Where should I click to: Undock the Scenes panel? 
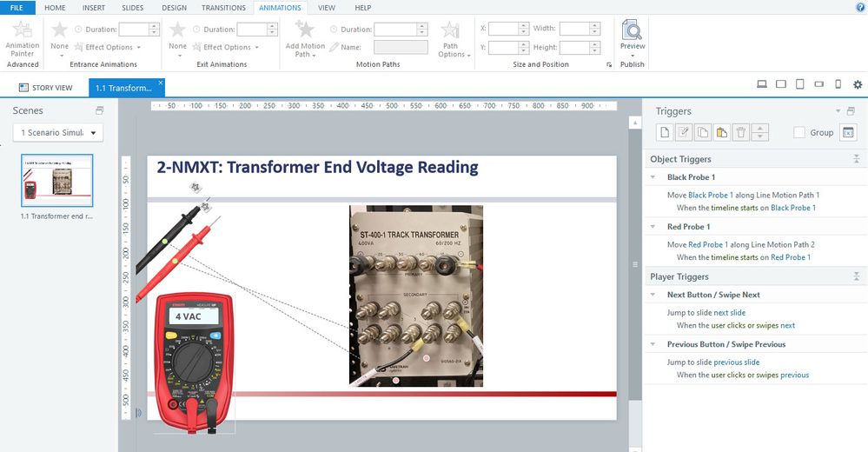point(100,110)
